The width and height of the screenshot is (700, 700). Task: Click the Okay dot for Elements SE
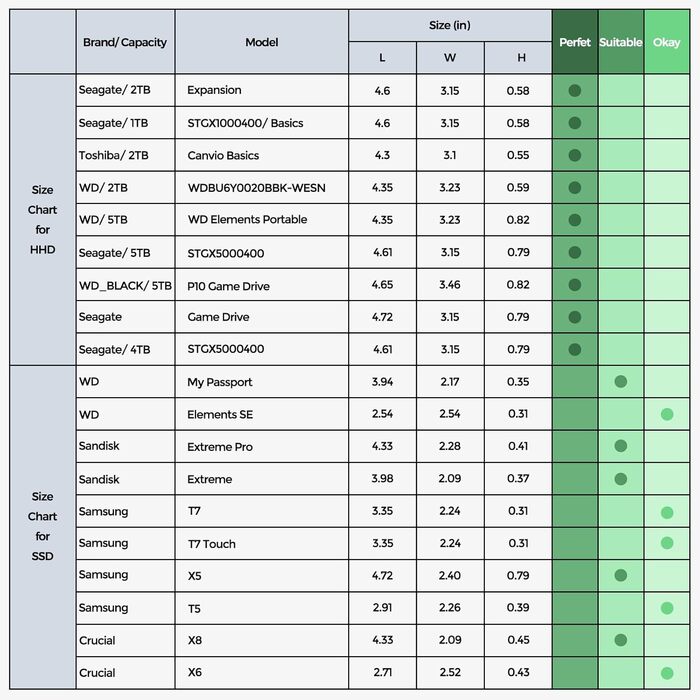(667, 414)
